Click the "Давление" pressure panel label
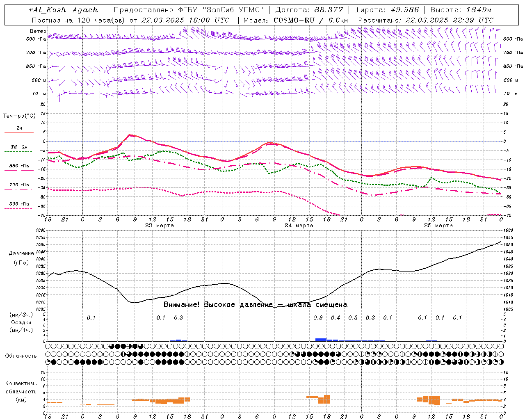Image resolution: width=525 pixels, height=420 pixels. pos(21,253)
